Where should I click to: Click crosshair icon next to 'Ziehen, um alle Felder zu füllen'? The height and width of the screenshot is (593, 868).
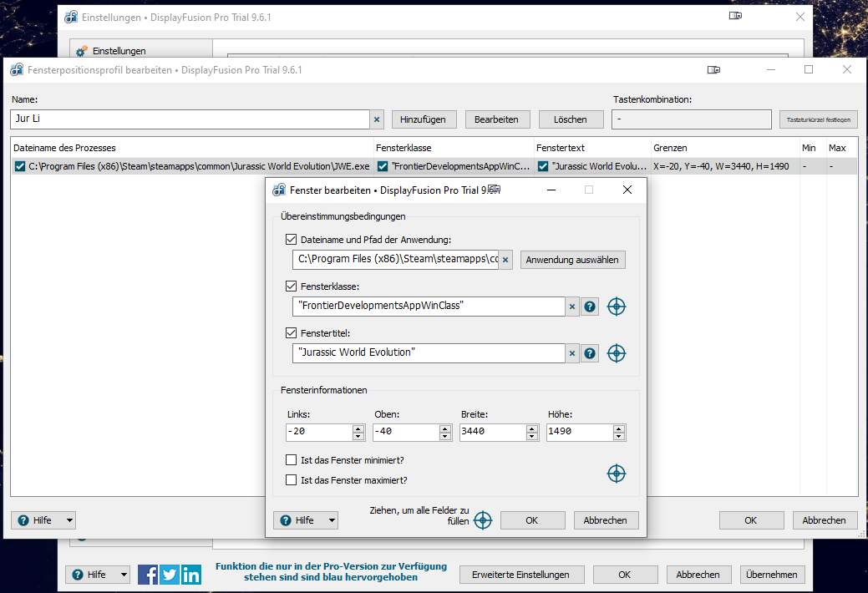click(x=483, y=520)
